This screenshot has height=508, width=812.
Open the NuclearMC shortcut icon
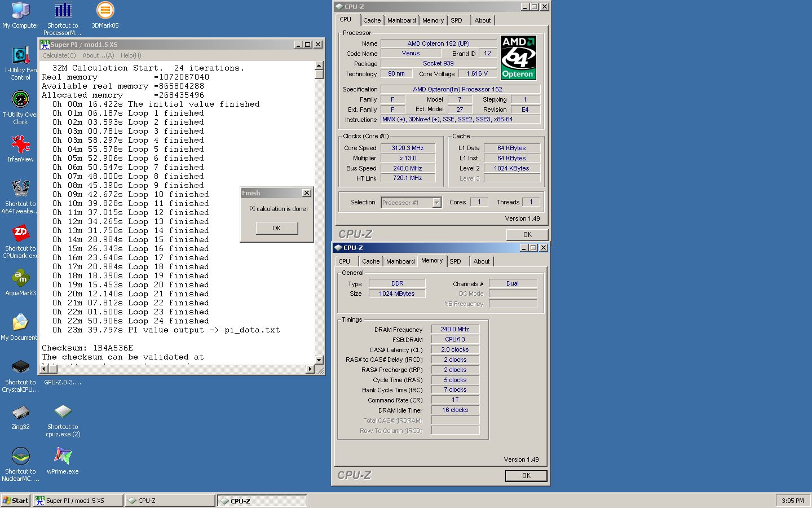[x=20, y=465]
